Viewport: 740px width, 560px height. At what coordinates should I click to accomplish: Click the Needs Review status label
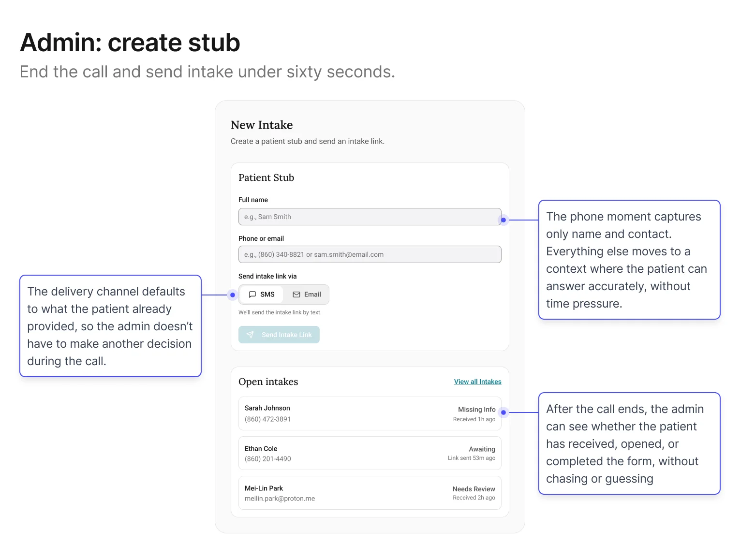(474, 489)
